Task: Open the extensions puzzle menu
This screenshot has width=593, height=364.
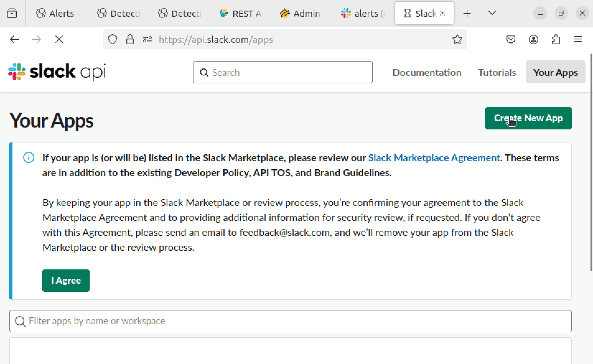Action: pos(556,39)
